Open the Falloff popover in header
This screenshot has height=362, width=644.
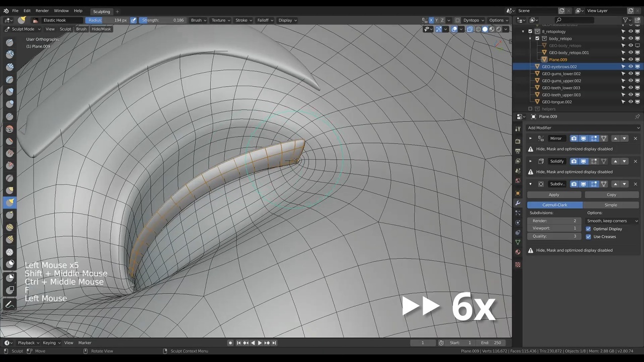[265, 20]
